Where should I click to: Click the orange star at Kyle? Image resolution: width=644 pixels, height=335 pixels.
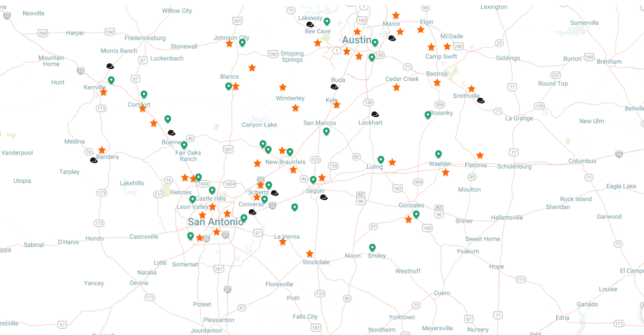click(x=337, y=105)
